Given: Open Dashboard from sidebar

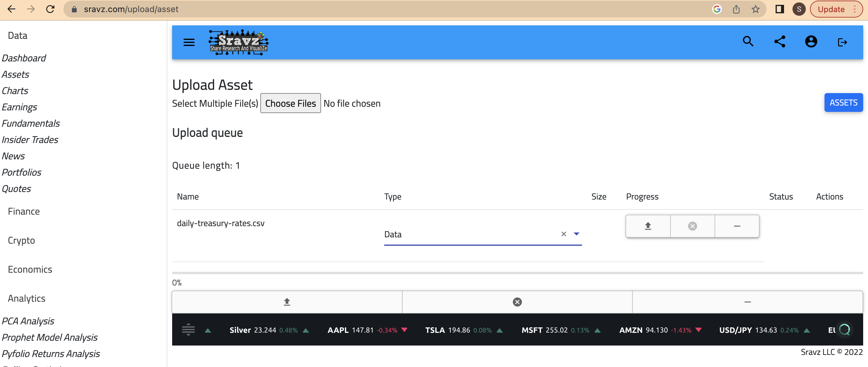Looking at the screenshot, I should [x=24, y=58].
